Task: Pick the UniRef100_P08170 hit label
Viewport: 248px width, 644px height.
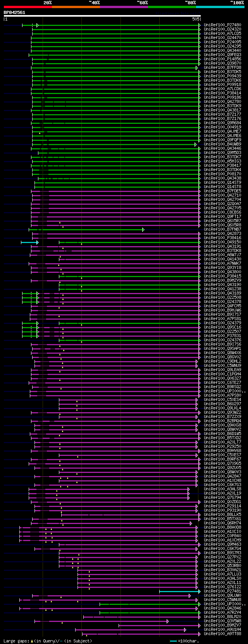Action: (222, 174)
